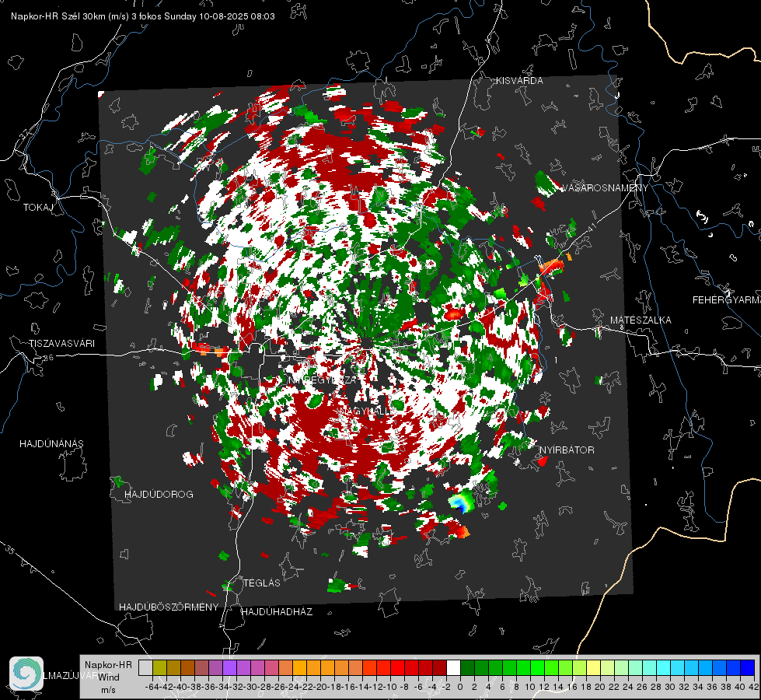Viewport: 761px width, 700px height.
Task: Click the TÉGLÁS town label
Action: (x=262, y=583)
